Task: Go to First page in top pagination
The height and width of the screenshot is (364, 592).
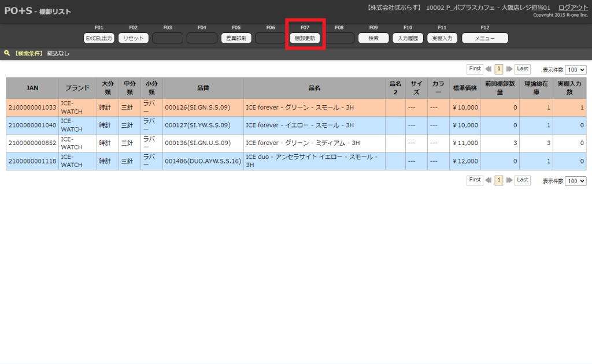Action: click(x=475, y=69)
